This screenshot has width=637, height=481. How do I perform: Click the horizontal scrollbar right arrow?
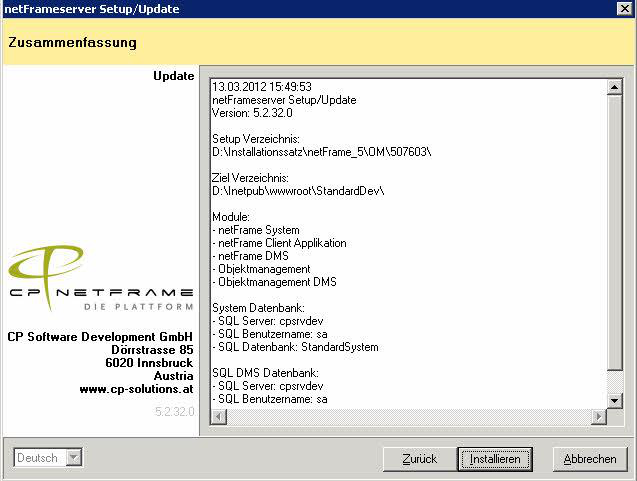coord(598,417)
